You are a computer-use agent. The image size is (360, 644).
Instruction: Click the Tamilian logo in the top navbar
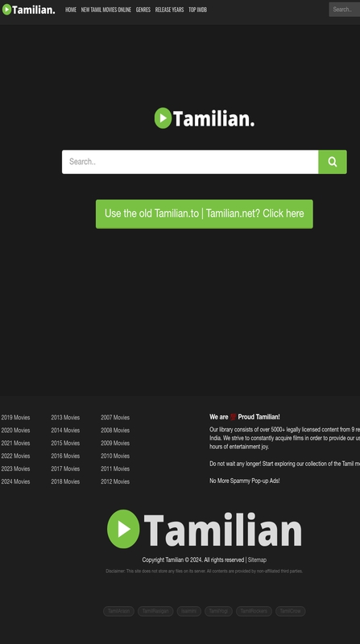[28, 10]
